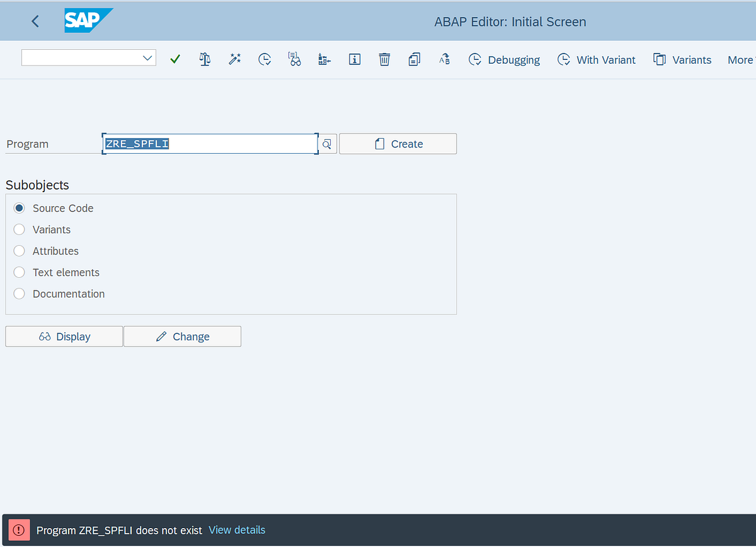Open the Program value help search

pyautogui.click(x=326, y=144)
